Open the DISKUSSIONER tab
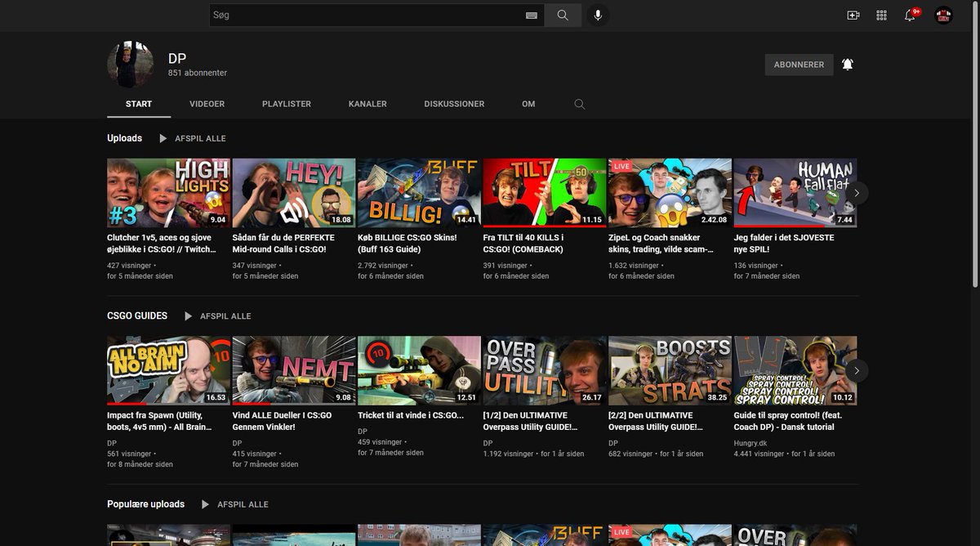 point(454,105)
